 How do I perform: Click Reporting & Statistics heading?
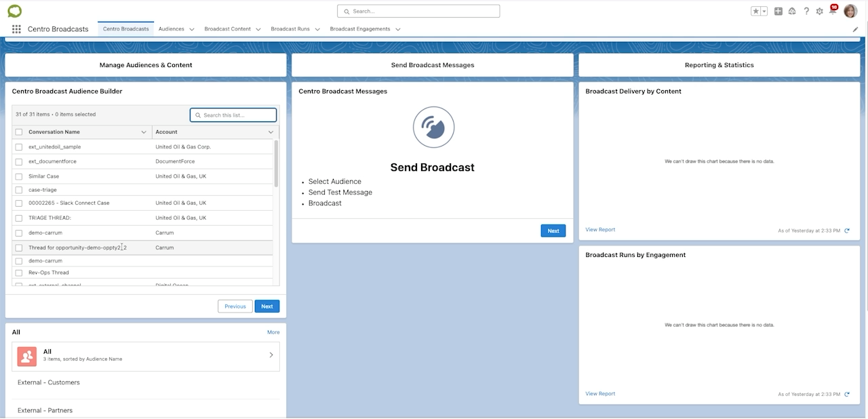click(x=719, y=65)
